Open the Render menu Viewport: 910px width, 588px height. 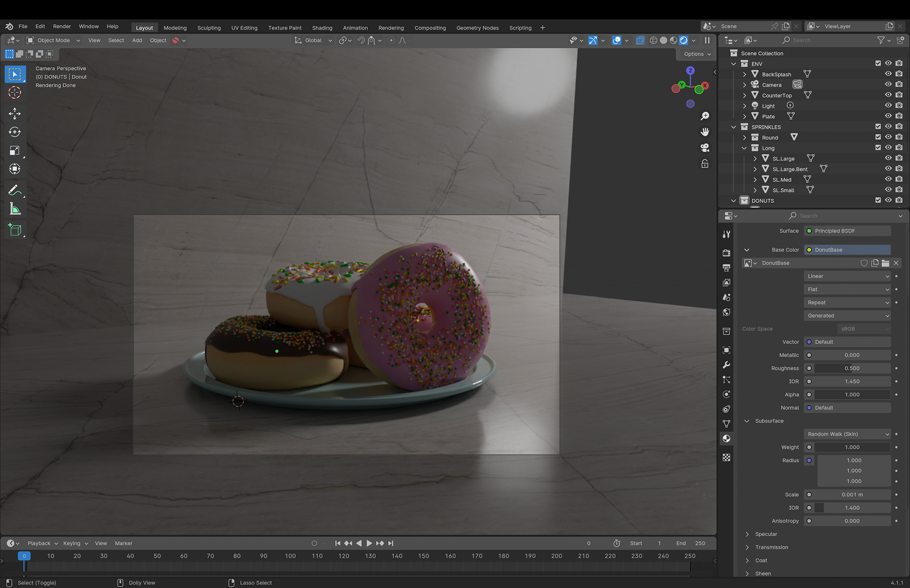[62, 27]
